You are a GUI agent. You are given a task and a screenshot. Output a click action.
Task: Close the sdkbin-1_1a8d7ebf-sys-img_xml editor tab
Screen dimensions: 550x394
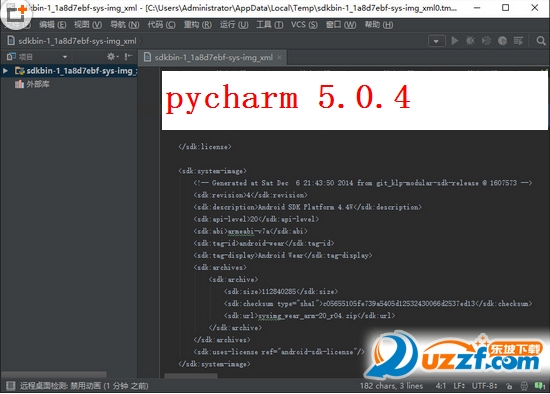(279, 58)
